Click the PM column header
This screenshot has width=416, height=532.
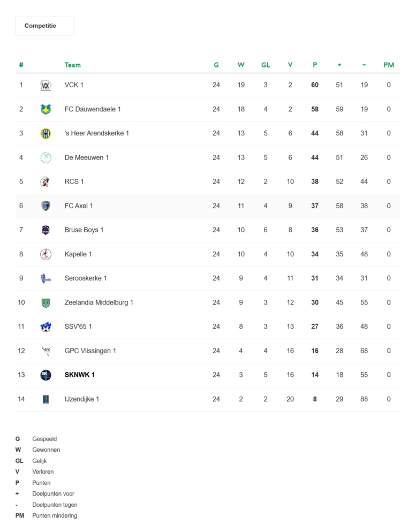(x=389, y=65)
